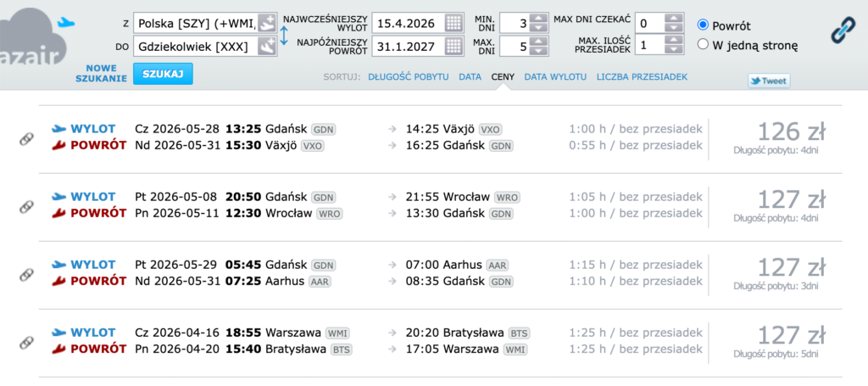
Task: Select the Powrót round-trip option
Action: point(702,25)
